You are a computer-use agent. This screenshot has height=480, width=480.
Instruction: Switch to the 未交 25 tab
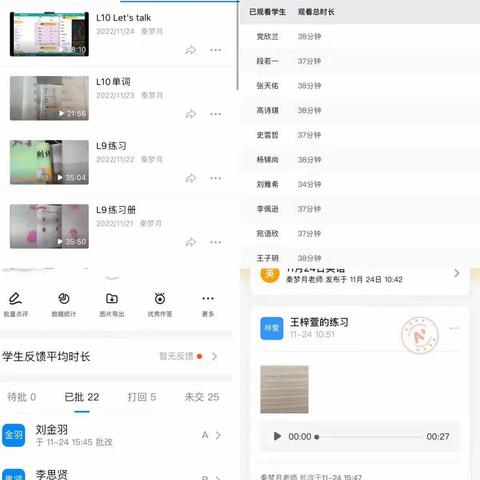[202, 397]
